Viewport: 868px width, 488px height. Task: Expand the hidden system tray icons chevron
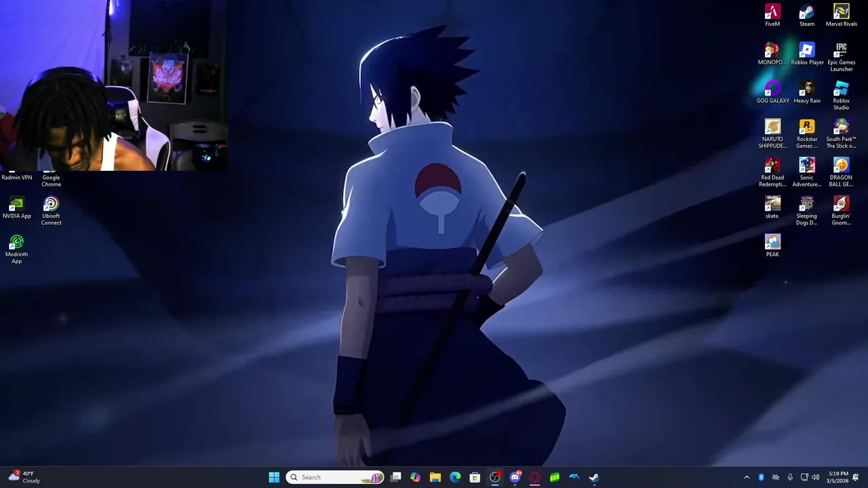tap(747, 477)
